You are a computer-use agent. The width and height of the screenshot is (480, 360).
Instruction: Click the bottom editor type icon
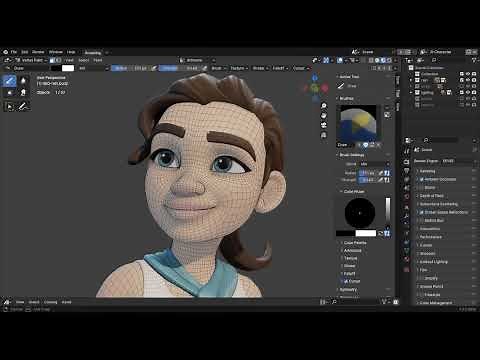coord(7,302)
